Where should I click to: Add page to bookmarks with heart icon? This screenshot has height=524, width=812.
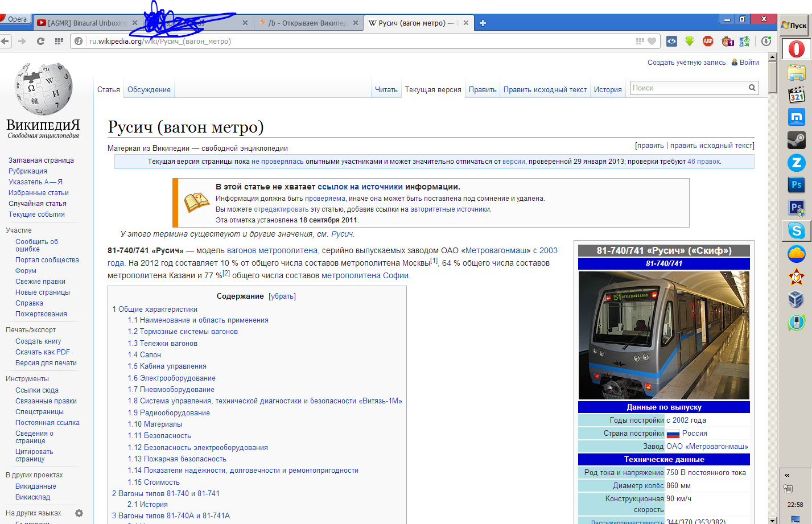coord(652,41)
